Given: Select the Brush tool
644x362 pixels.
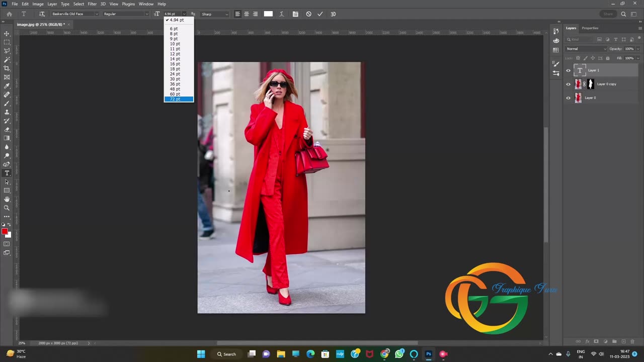Looking at the screenshot, I should (7, 103).
